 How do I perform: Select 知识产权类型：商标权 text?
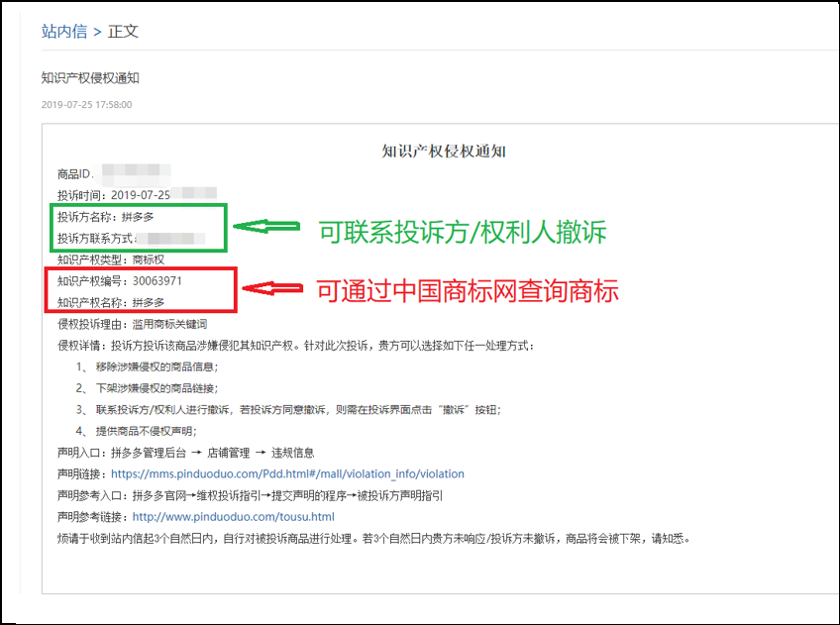click(x=111, y=260)
